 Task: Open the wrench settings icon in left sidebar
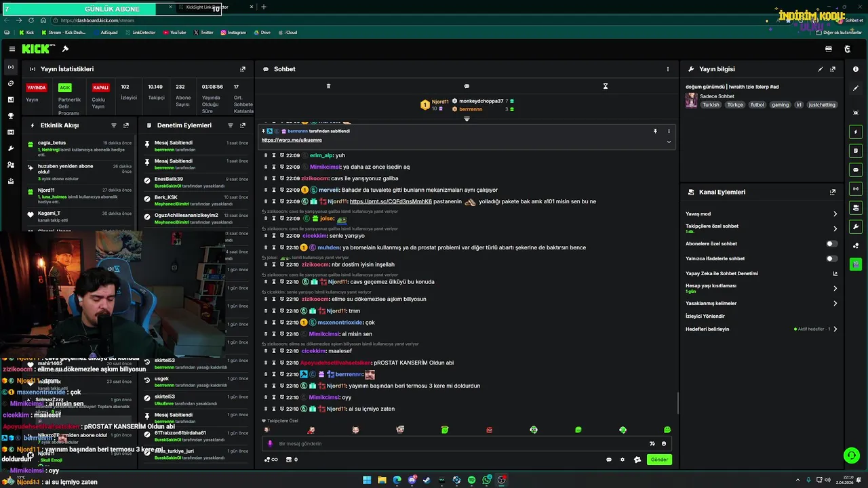(x=11, y=148)
